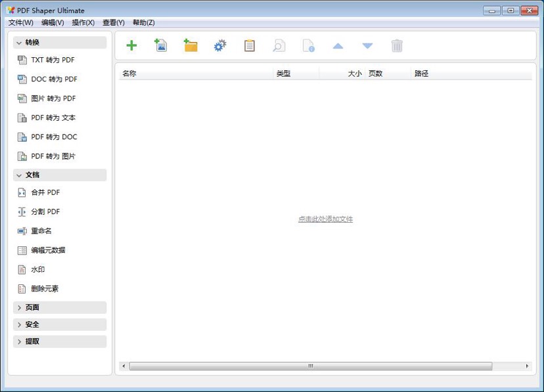This screenshot has height=392, width=544.
Task: Close the PDF Shaper window
Action: pos(530,11)
